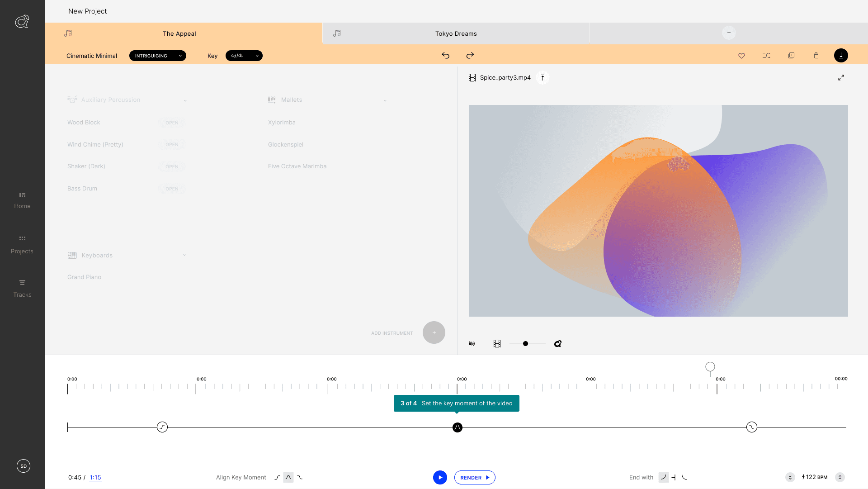The width and height of the screenshot is (868, 489).
Task: Switch to the Tokyo Dreams tab
Action: point(456,33)
